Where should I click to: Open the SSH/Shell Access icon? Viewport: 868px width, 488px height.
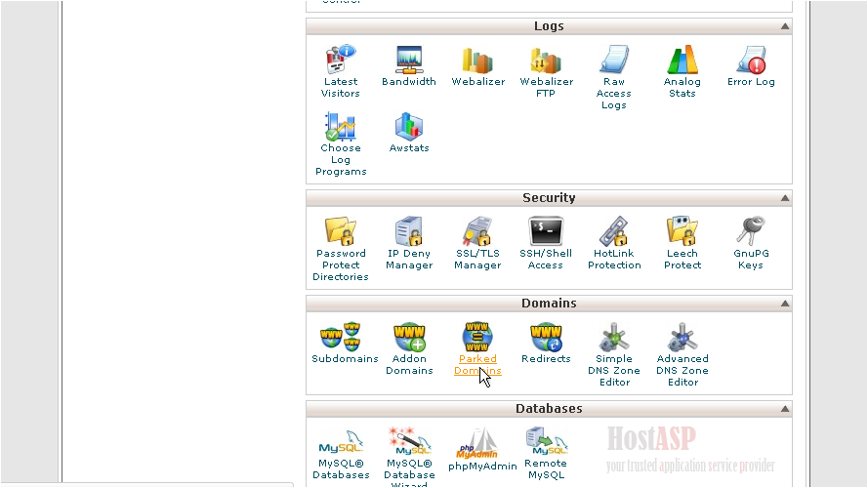coord(546,232)
